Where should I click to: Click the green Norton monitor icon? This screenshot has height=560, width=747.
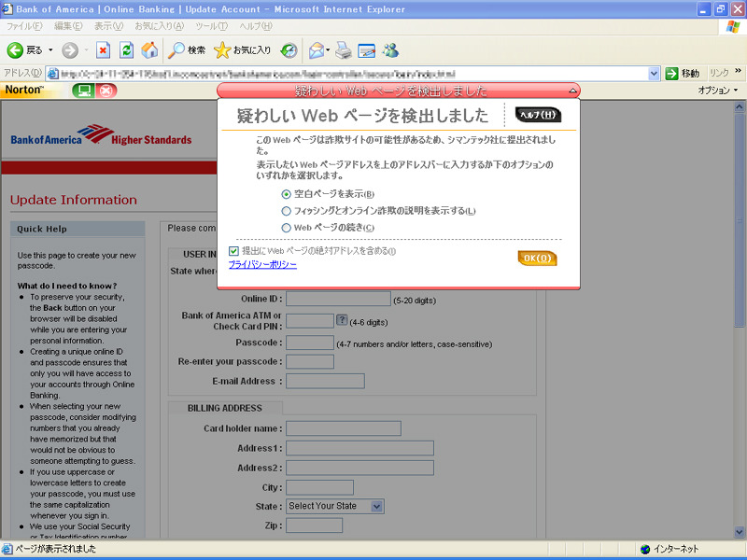pyautogui.click(x=83, y=91)
